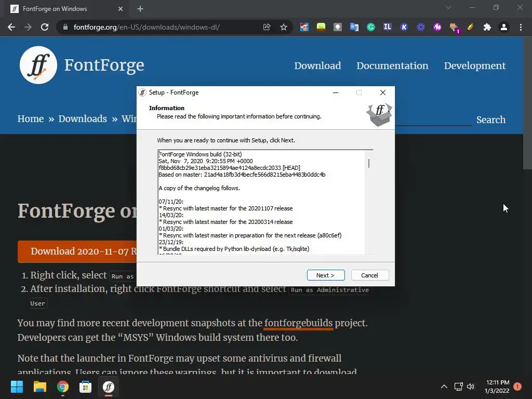Close the FontForge on Windows tab

click(x=121, y=9)
